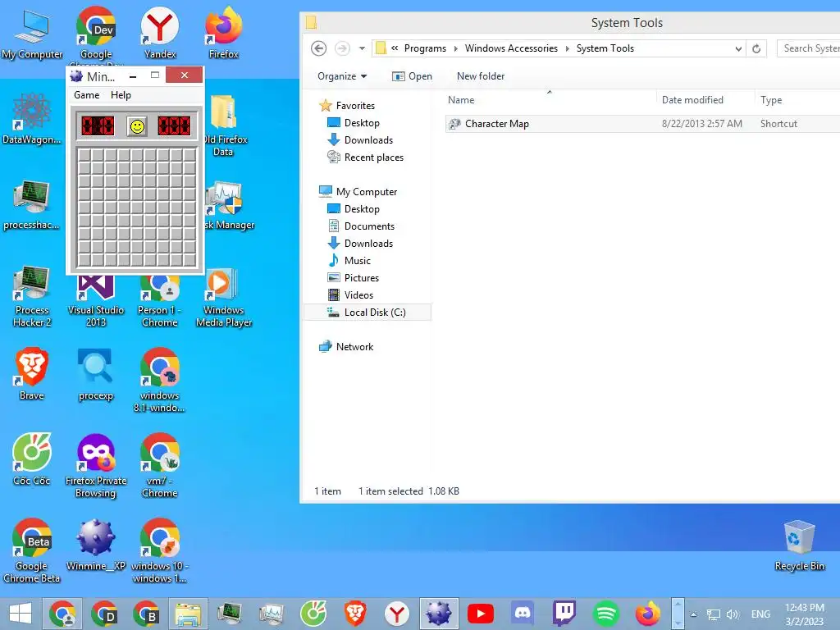The image size is (840, 630).
Task: Open the YouTube taskbar icon
Action: [481, 614]
